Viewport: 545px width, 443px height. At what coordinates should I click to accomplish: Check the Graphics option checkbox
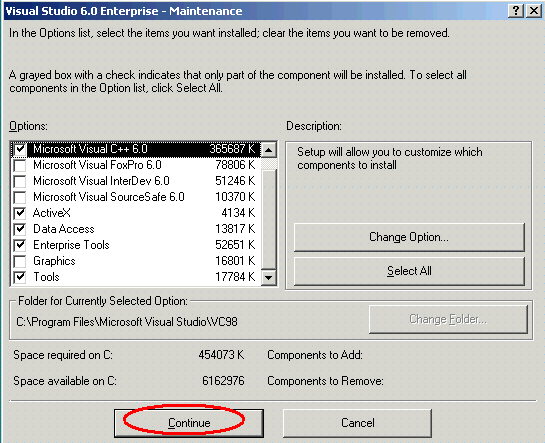pyautogui.click(x=20, y=261)
